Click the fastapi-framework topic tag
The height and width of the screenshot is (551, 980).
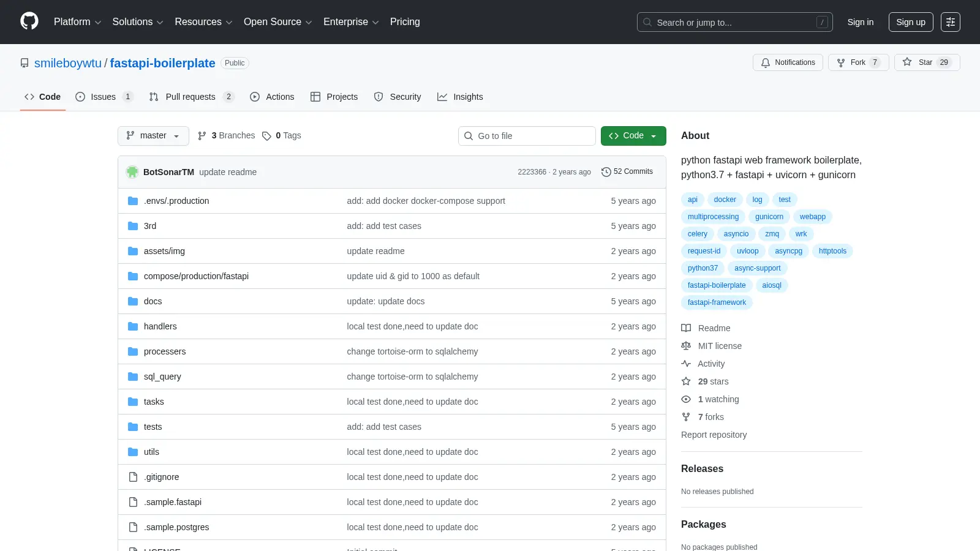(x=717, y=302)
